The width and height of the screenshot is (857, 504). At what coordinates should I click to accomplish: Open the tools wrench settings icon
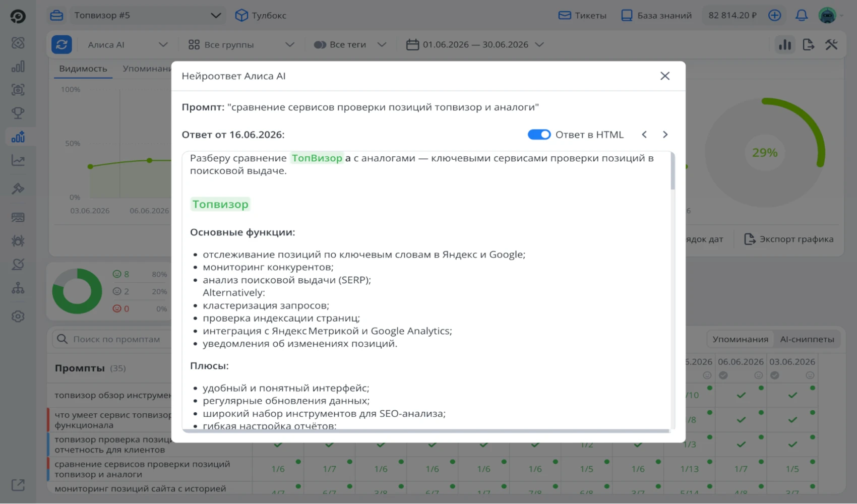831,44
